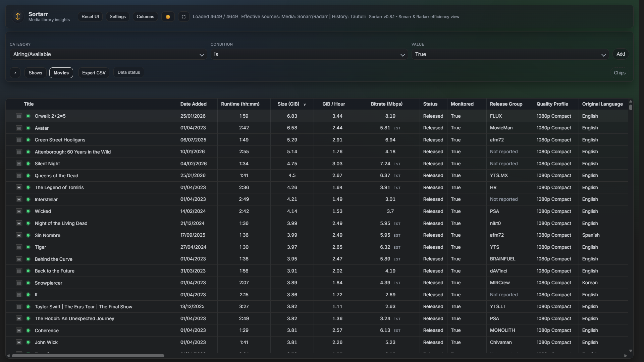
Task: Click the H badge for John Wick
Action: coord(19,343)
